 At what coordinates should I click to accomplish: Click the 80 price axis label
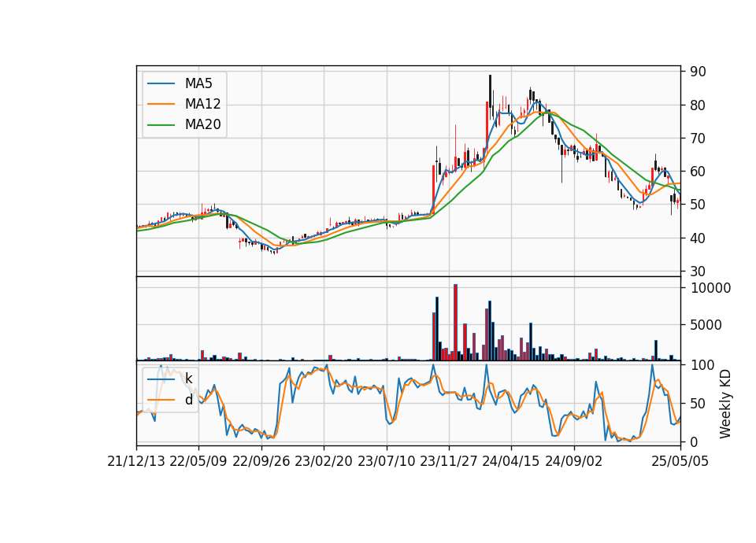(x=698, y=105)
